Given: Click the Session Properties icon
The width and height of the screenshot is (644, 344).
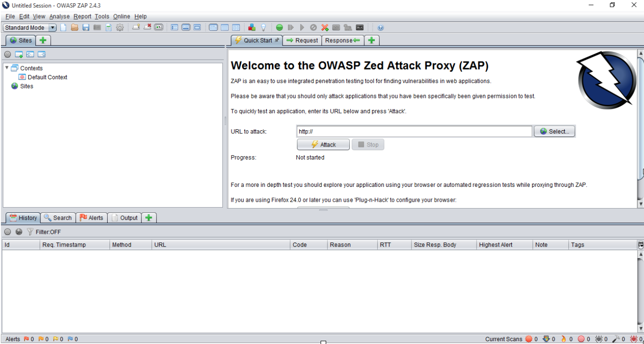Looking at the screenshot, I should 108,28.
